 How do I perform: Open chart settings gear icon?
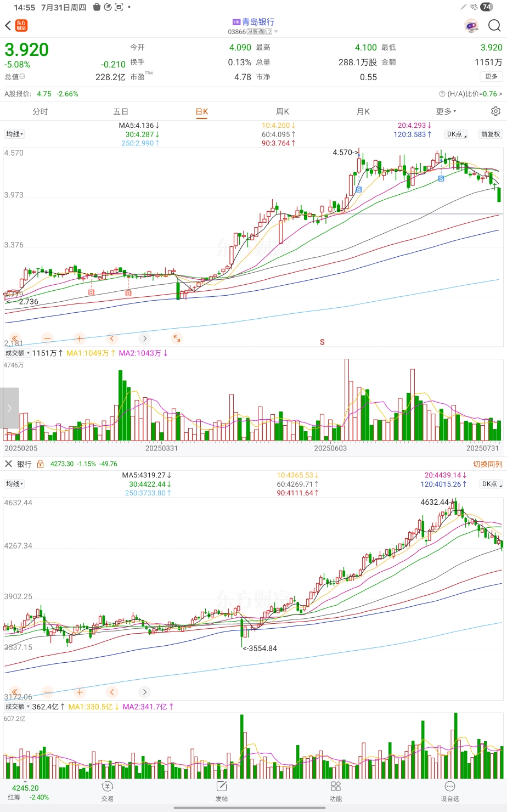pyautogui.click(x=495, y=111)
